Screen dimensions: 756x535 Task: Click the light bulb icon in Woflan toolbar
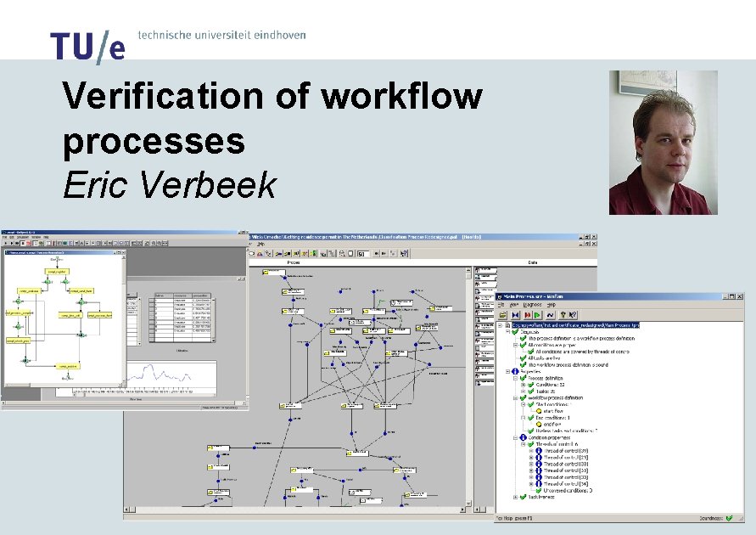(563, 315)
